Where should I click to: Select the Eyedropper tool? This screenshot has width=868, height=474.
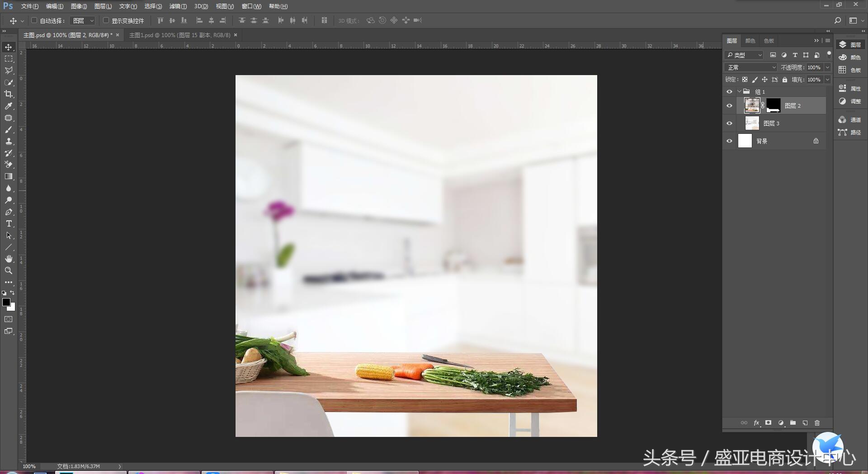pyautogui.click(x=9, y=106)
